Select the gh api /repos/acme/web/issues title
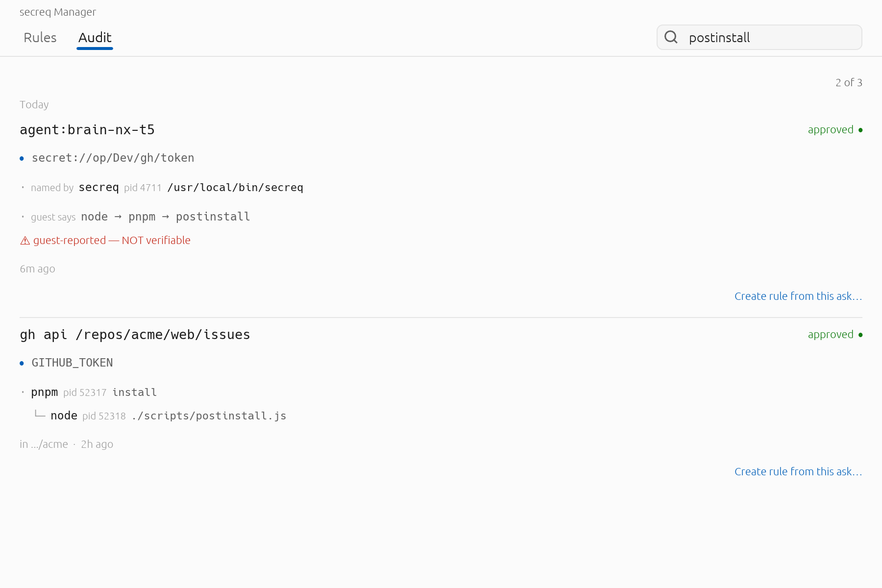The image size is (882, 588). tap(135, 335)
